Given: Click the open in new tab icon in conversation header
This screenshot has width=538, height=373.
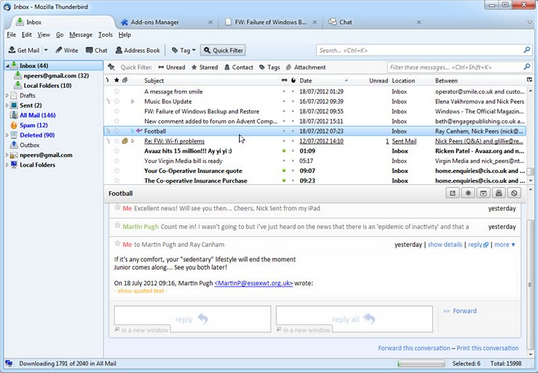Looking at the screenshot, I should click(x=453, y=193).
